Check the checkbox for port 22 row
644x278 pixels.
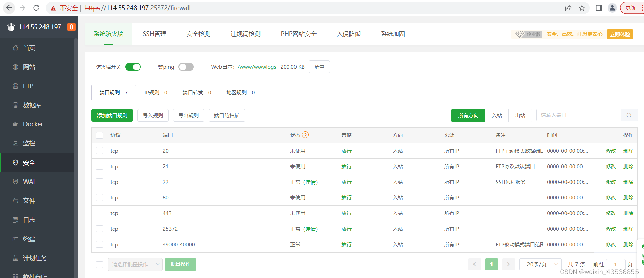tap(100, 182)
